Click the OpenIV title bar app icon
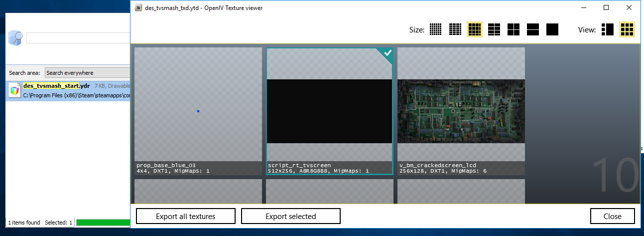This screenshot has width=644, height=236. coord(138,7)
